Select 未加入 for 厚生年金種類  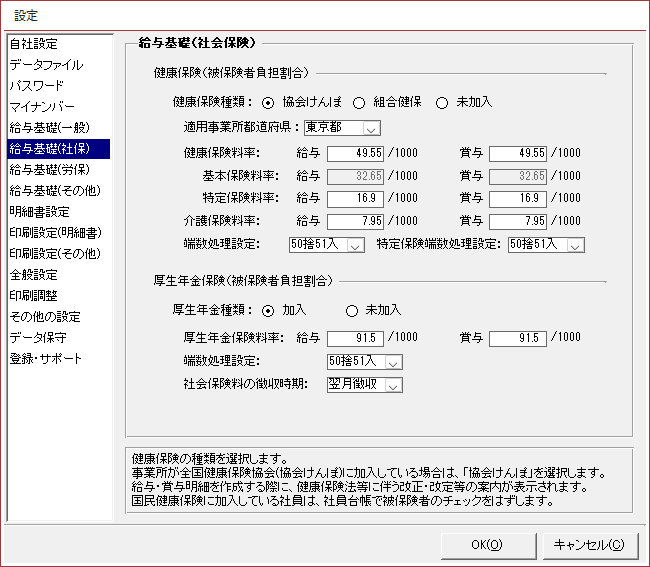point(351,310)
